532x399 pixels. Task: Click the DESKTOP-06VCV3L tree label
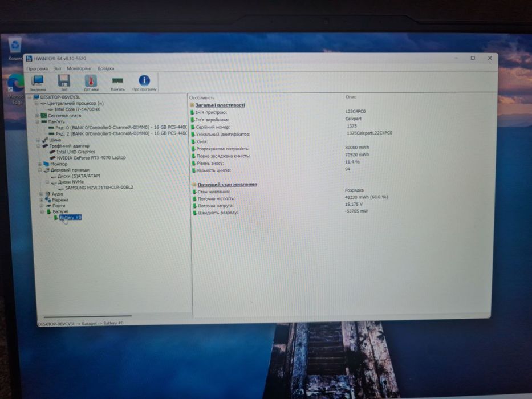click(60, 97)
